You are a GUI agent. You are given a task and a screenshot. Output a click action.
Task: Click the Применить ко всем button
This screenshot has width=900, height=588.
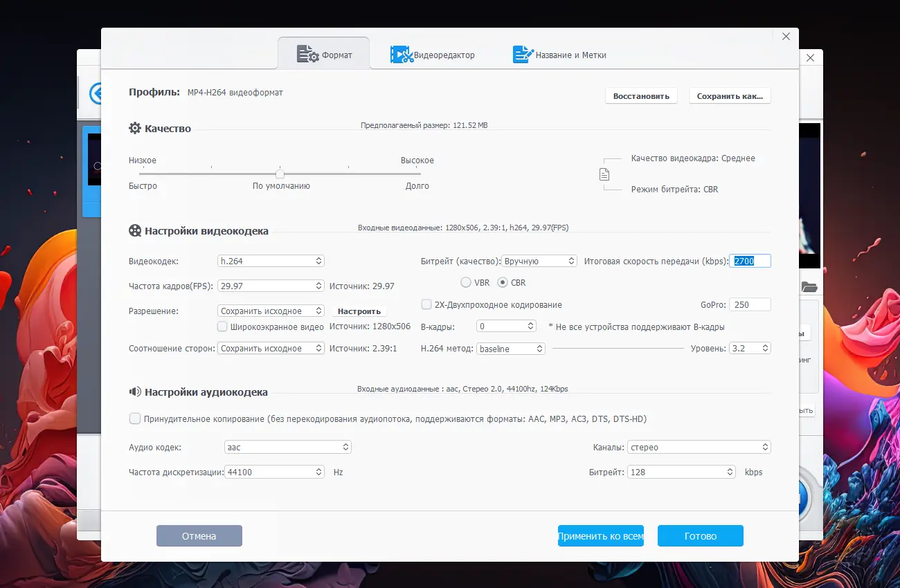click(x=601, y=536)
